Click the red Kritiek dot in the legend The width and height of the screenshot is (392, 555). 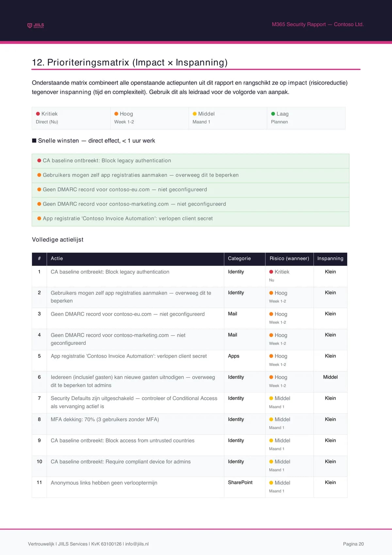pos(38,114)
